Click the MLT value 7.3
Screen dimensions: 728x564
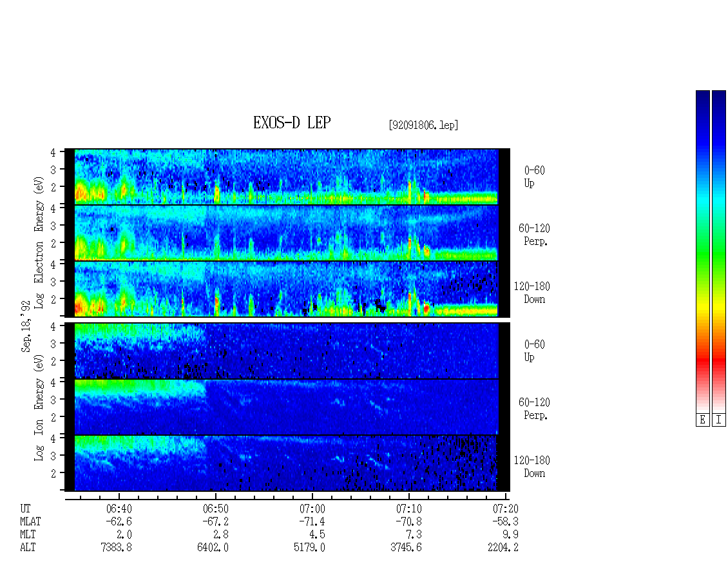pos(414,534)
